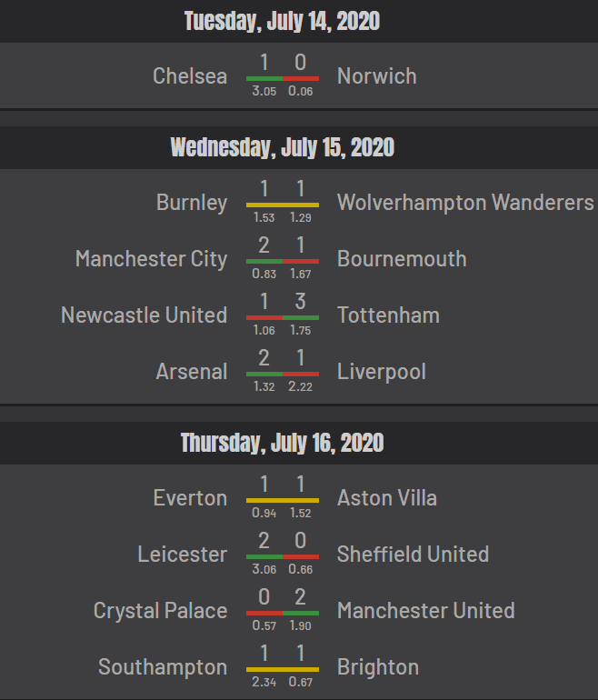Image resolution: width=598 pixels, height=700 pixels.
Task: Open the Brighton team link
Action: pyautogui.click(x=378, y=667)
